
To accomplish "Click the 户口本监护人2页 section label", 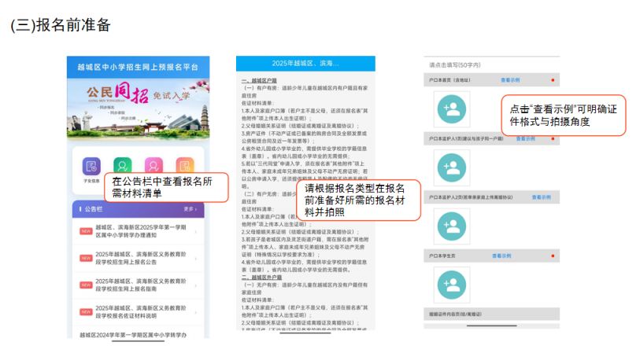I will click(x=471, y=197).
